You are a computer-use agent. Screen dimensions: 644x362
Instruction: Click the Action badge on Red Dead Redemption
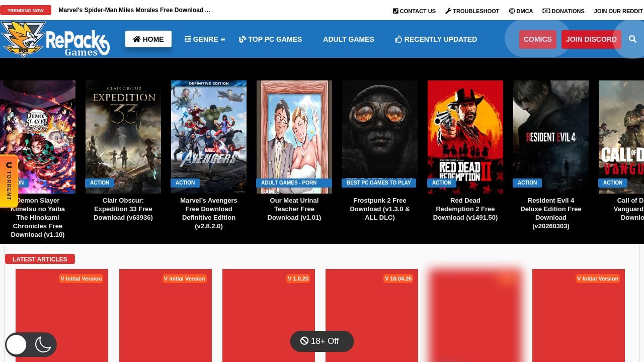442,183
